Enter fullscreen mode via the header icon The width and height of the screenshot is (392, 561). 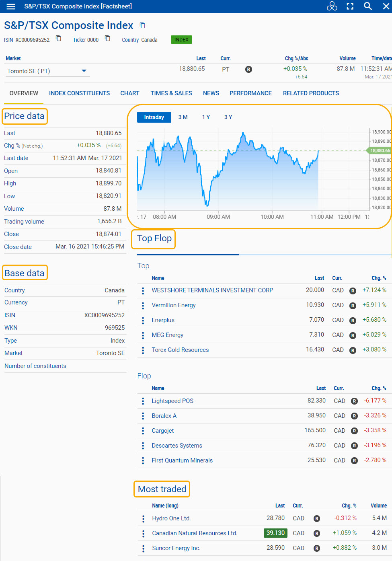(x=350, y=6)
